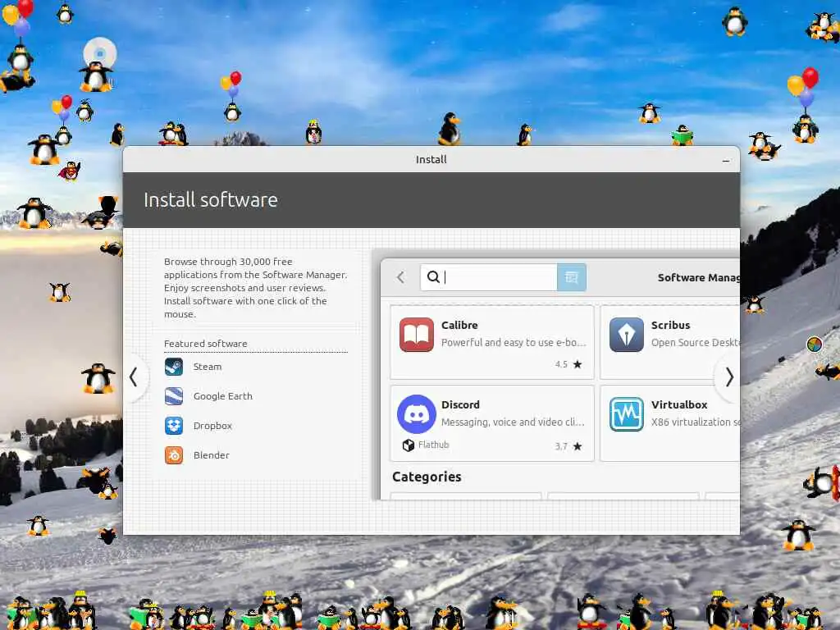Click the Categories heading
This screenshot has width=840, height=630.
pyautogui.click(x=427, y=477)
